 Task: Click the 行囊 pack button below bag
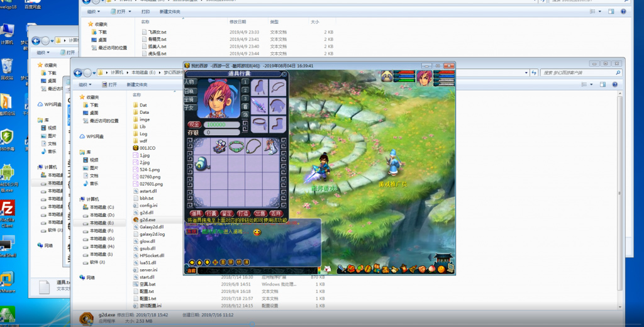pos(211,214)
